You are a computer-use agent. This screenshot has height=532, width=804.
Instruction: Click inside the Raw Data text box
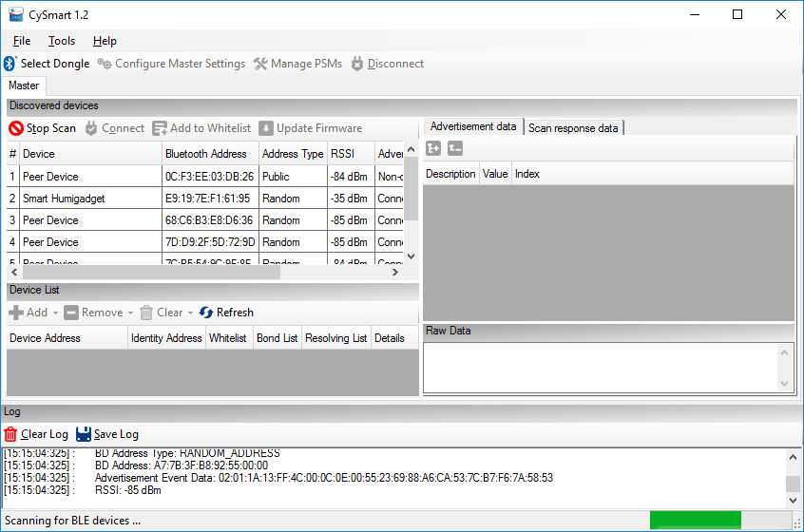point(601,368)
